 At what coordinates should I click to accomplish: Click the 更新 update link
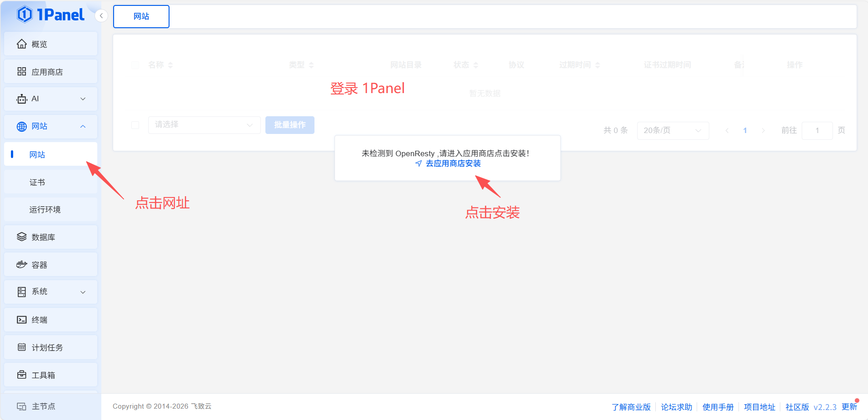pyautogui.click(x=849, y=406)
